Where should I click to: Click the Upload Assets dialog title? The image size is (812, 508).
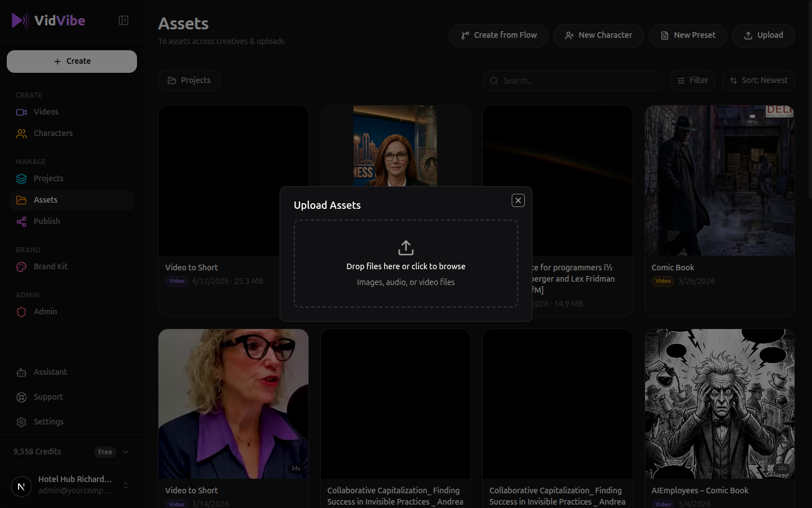327,205
